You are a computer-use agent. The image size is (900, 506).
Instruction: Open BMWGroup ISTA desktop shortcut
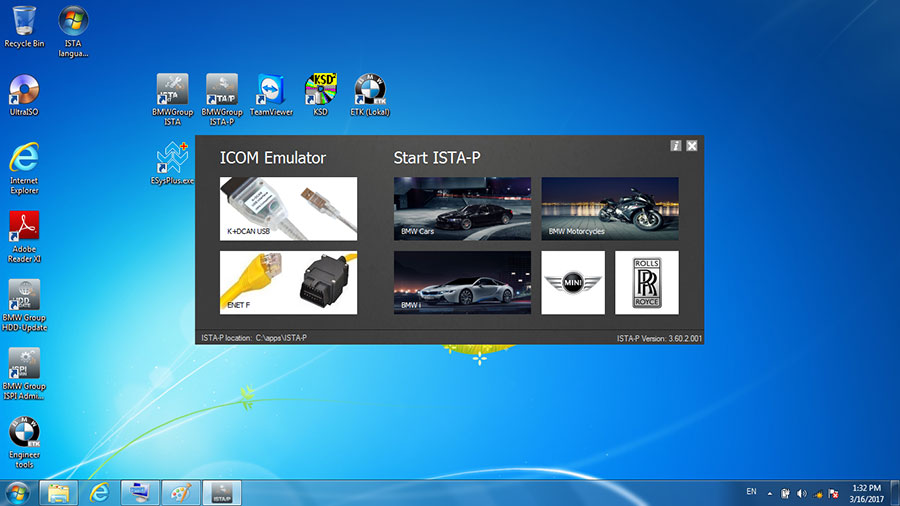172,90
